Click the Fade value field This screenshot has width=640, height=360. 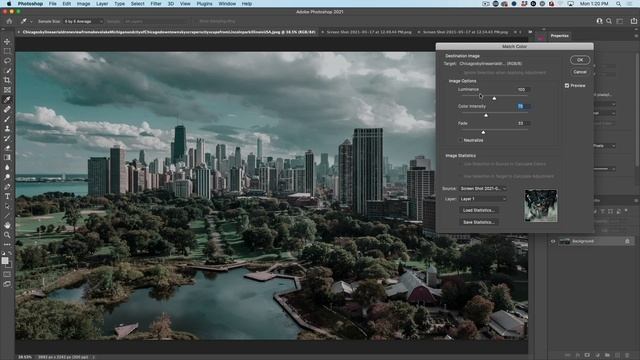point(523,123)
